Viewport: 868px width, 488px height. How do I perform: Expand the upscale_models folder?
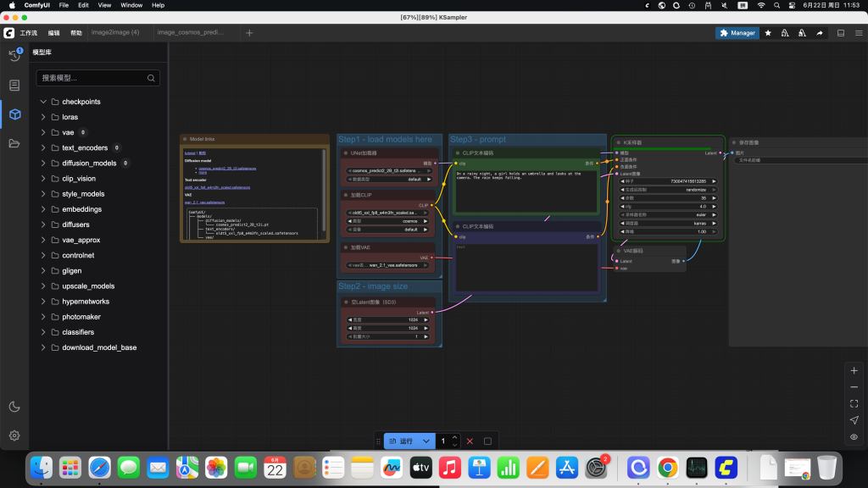(43, 286)
